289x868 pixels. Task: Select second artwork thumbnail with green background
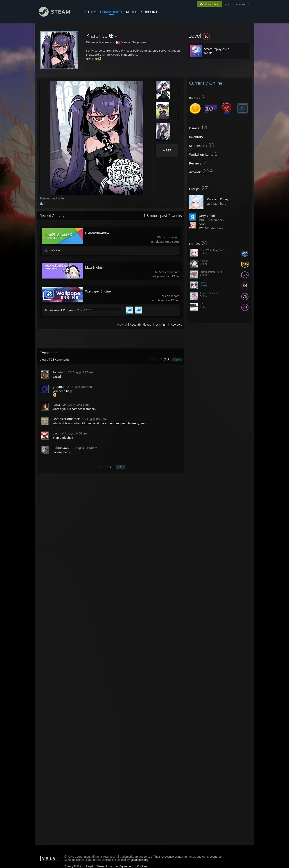pyautogui.click(x=167, y=111)
